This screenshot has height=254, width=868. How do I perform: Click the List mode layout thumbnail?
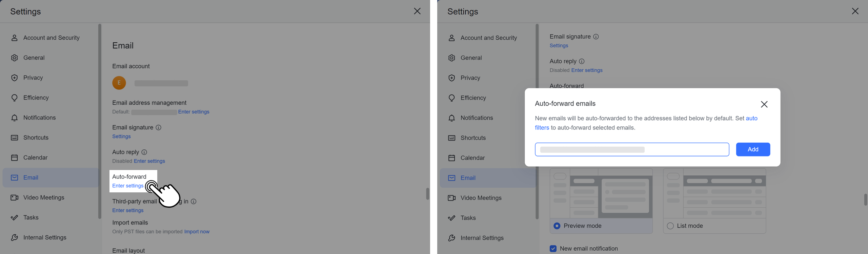click(x=714, y=193)
